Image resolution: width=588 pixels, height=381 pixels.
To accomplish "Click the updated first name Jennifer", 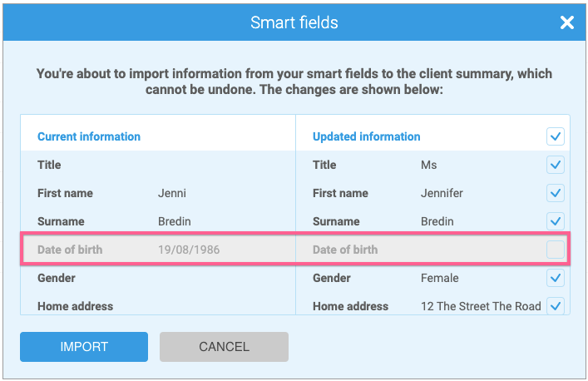I will pyautogui.click(x=442, y=193).
